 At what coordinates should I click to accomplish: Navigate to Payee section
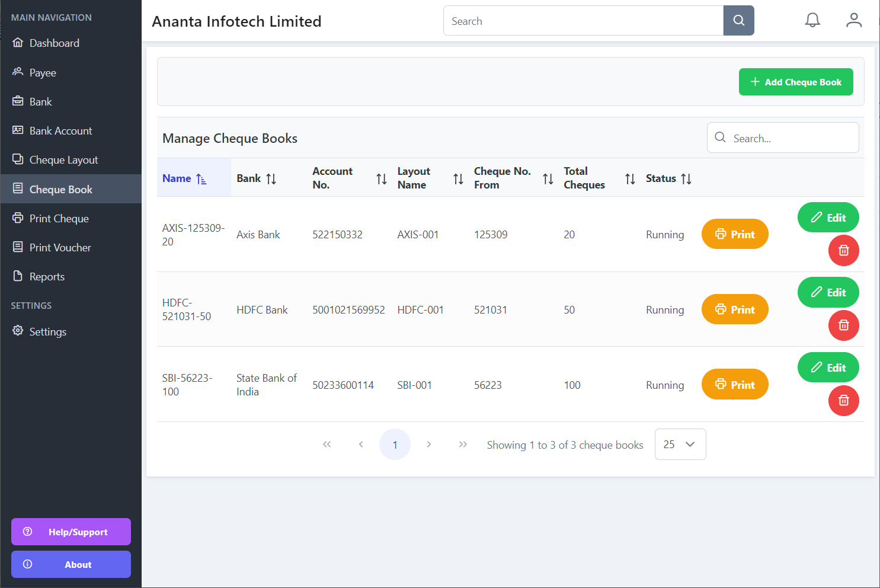[71, 72]
